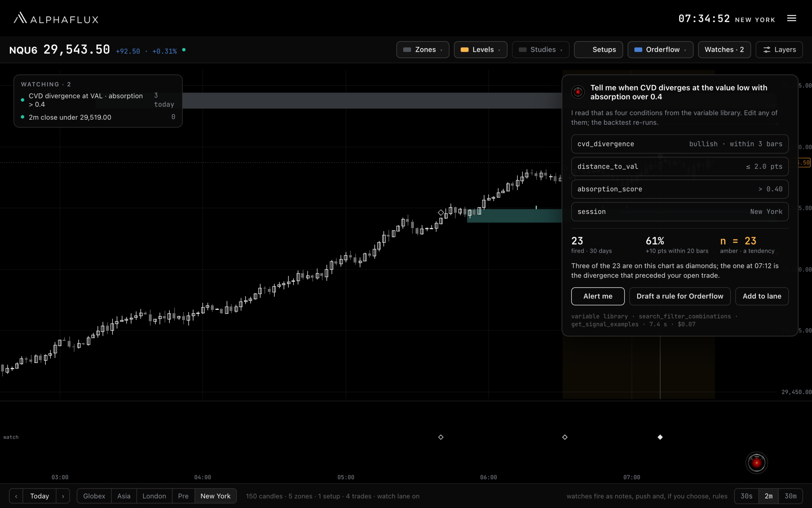
Task: Go to next day arrow
Action: [x=63, y=496]
